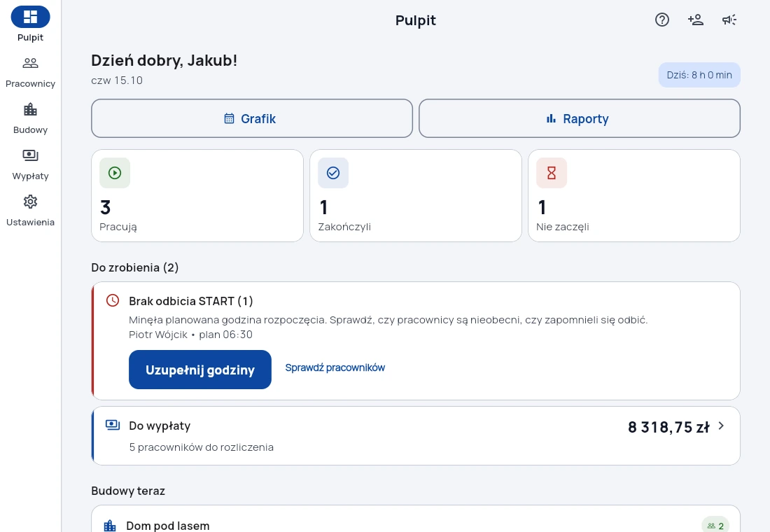Viewport: 770px width, 532px height.
Task: Click the blue checkmark icon on Zakończyli card
Action: click(333, 173)
